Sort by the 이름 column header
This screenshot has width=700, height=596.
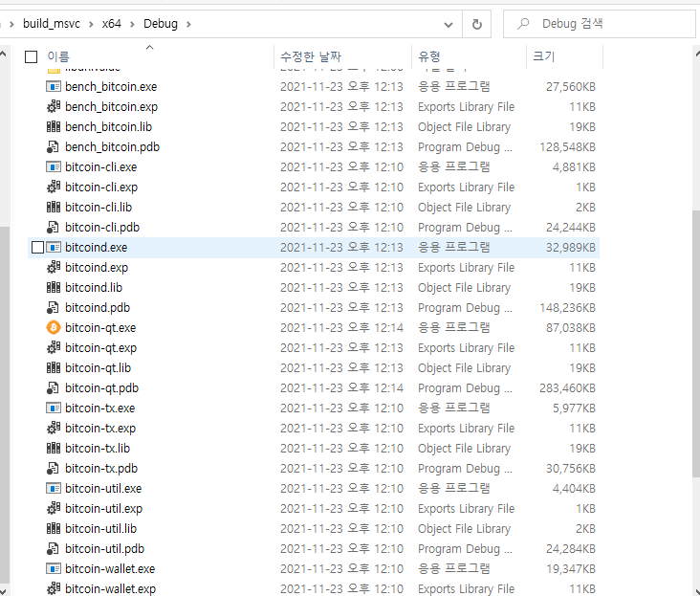click(58, 56)
